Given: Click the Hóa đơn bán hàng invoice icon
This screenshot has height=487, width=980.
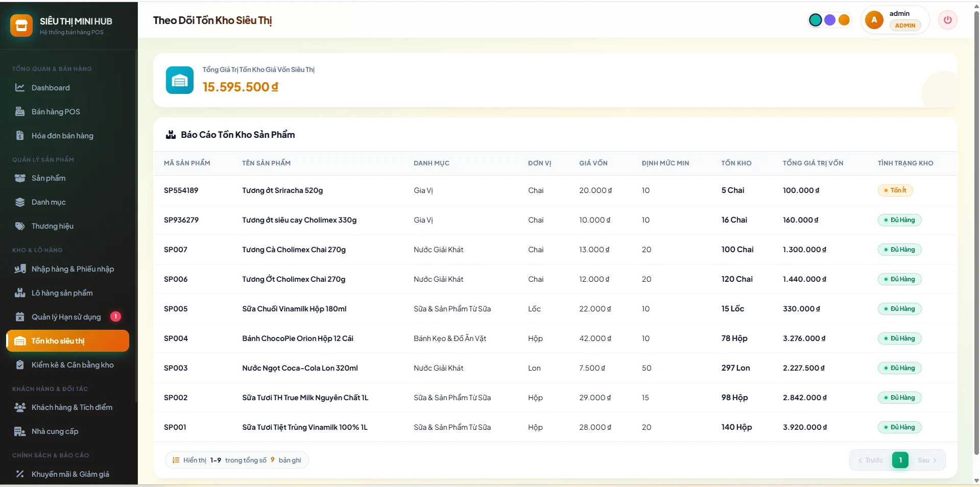Looking at the screenshot, I should [20, 136].
